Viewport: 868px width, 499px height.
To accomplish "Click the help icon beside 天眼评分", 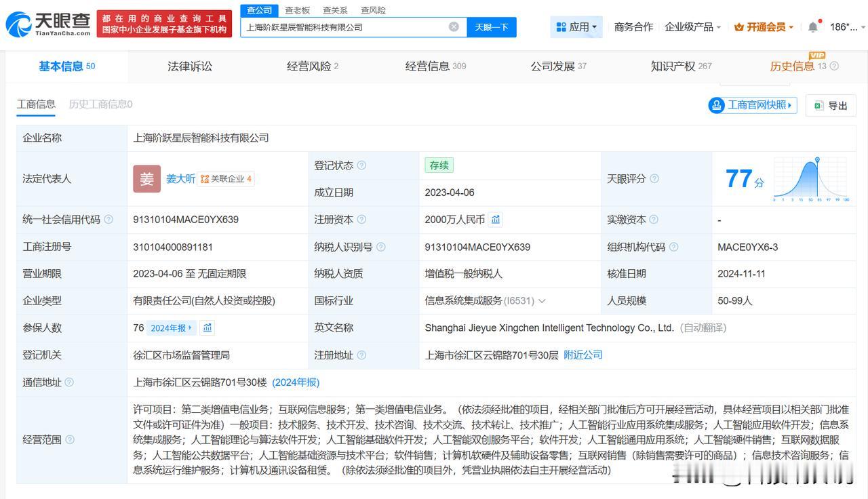I will [654, 179].
